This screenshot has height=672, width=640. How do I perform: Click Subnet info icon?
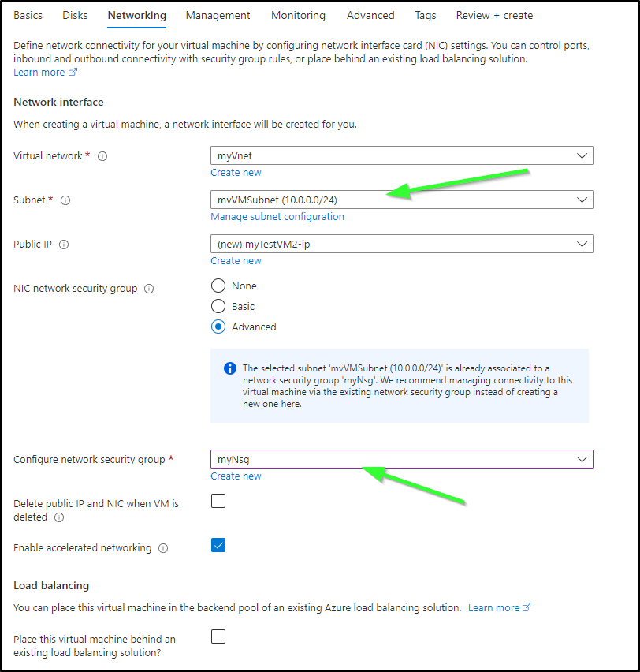point(65,200)
